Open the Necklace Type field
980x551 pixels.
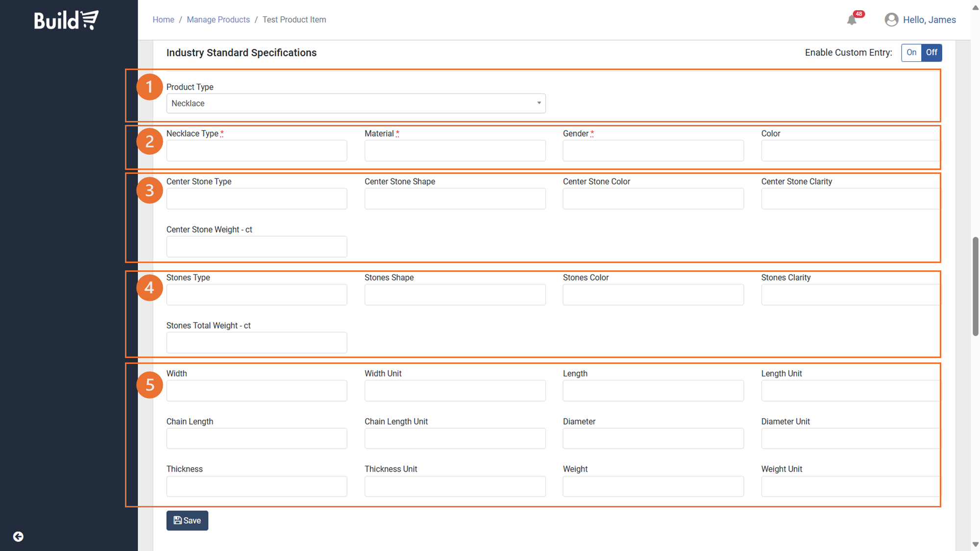pos(257,151)
